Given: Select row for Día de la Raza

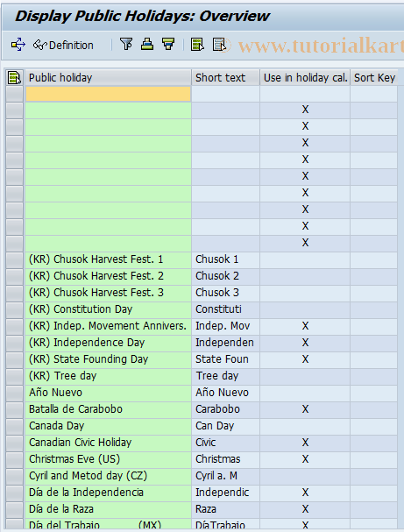Looking at the screenshot, I should pos(14,509).
